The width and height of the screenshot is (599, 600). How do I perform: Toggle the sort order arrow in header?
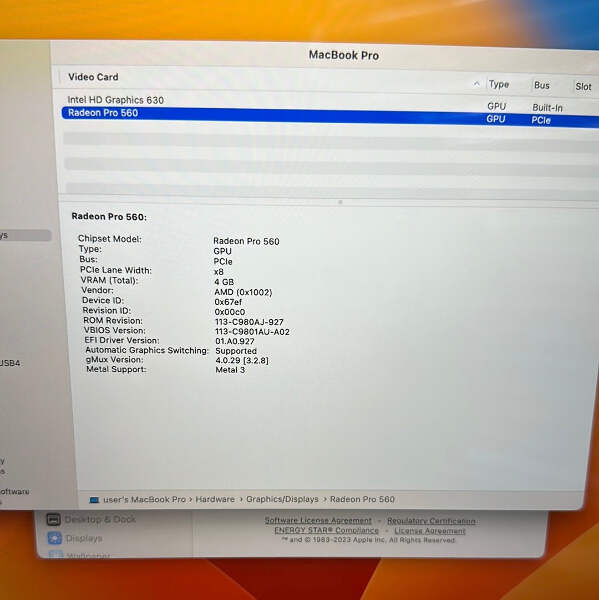tap(477, 83)
